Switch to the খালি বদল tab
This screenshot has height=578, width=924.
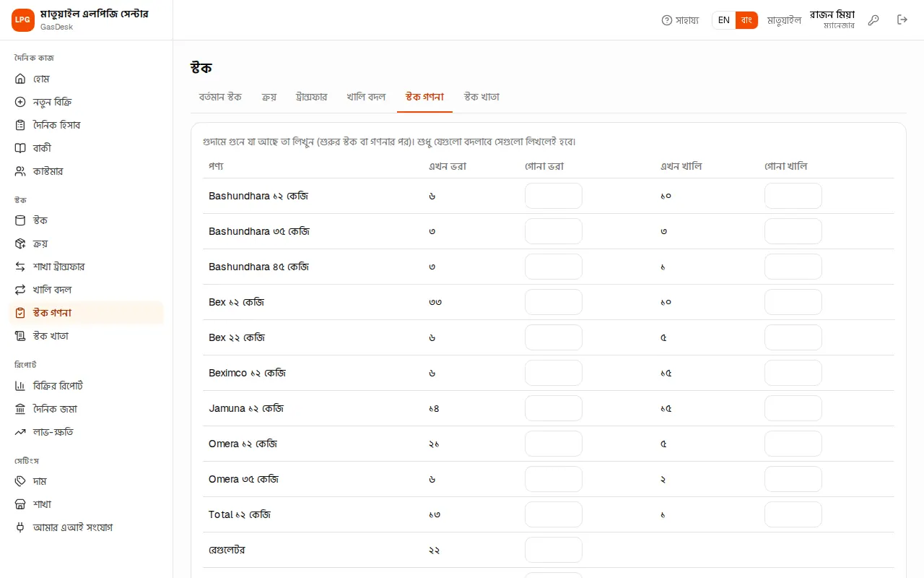click(366, 97)
